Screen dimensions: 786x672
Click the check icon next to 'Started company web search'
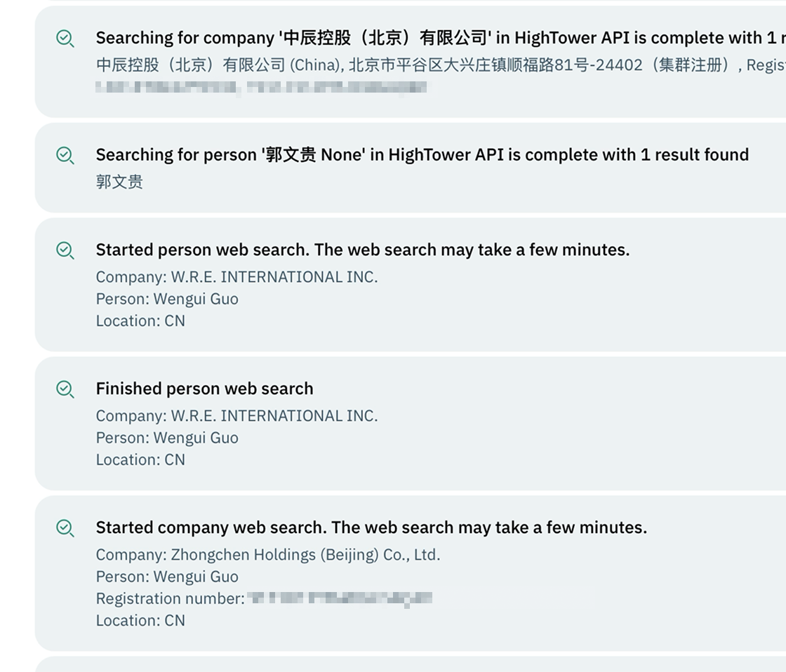tap(65, 528)
